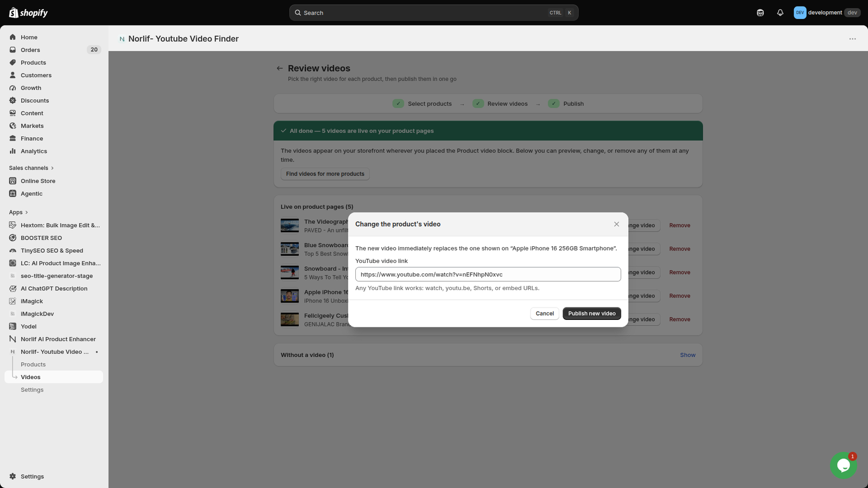The image size is (868, 488).
Task: Select the Videos sub-item under Norlif
Action: [x=54, y=377]
